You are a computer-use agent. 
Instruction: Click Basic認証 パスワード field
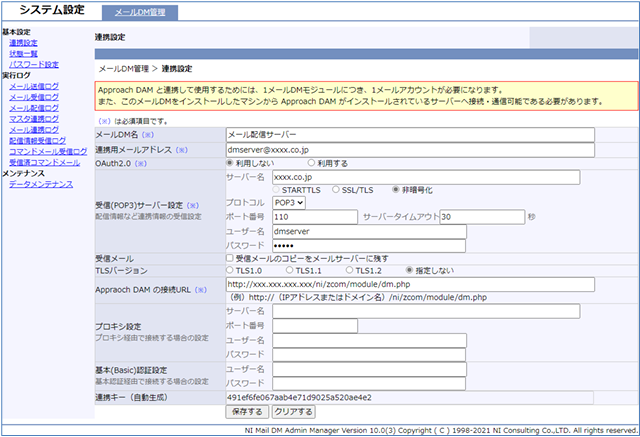369,384
